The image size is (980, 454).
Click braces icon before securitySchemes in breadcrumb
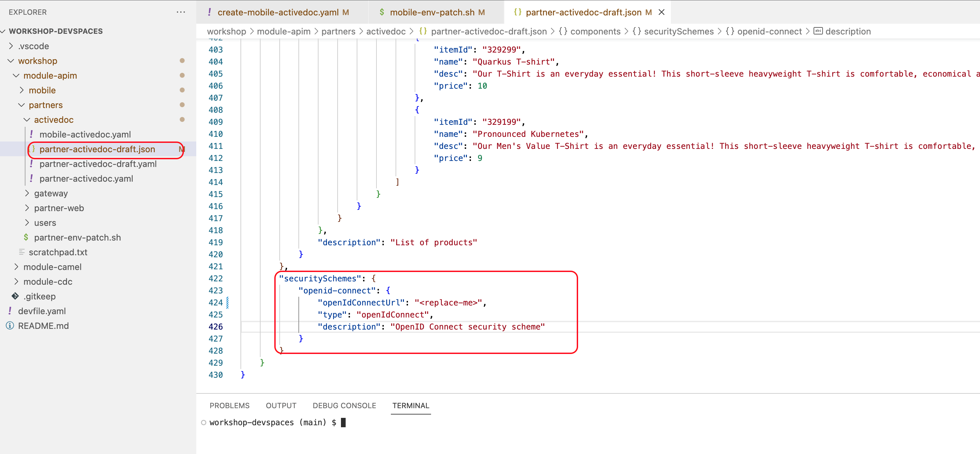click(637, 31)
